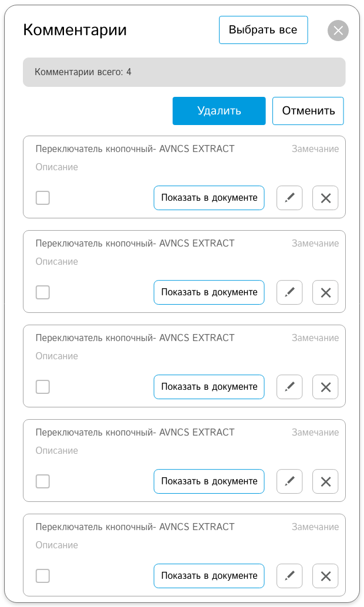Close the Комментарии panel with round X
The width and height of the screenshot is (364, 607).
click(x=338, y=30)
